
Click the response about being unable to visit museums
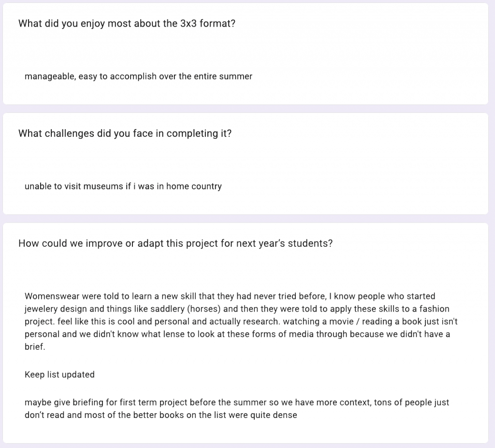click(x=123, y=186)
